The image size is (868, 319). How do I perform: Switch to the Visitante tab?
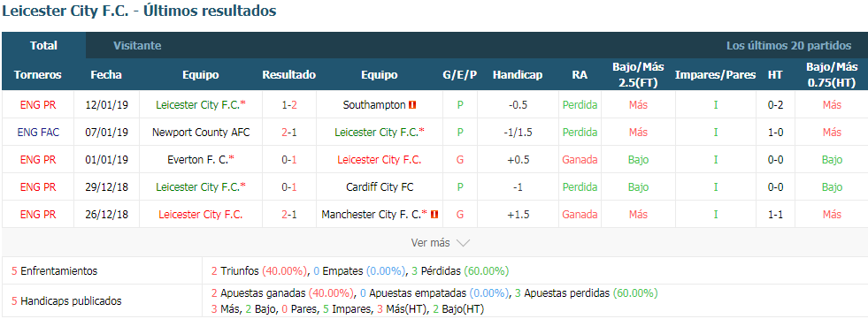(x=137, y=46)
